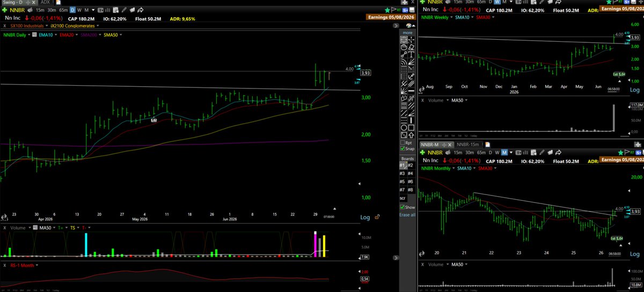Select the D timeframe in daily chart
This screenshot has height=292, width=644.
tap(72, 10)
